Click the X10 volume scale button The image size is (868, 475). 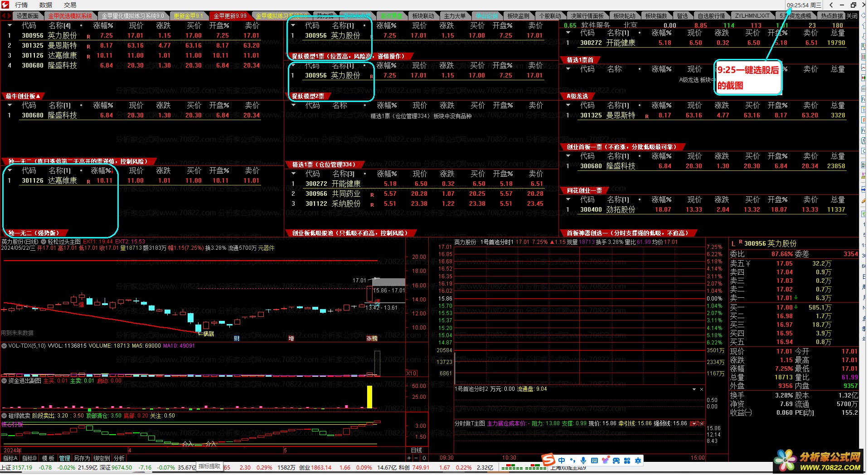pyautogui.click(x=412, y=373)
